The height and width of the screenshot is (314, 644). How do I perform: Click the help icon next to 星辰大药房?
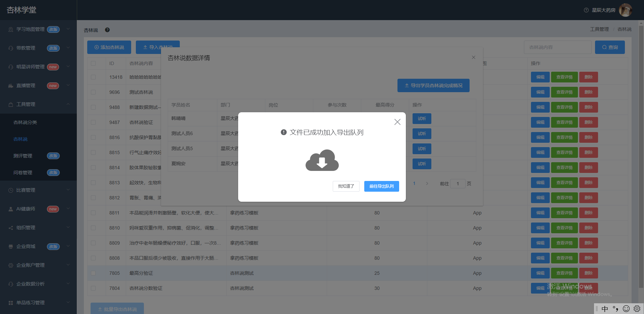[x=586, y=10]
